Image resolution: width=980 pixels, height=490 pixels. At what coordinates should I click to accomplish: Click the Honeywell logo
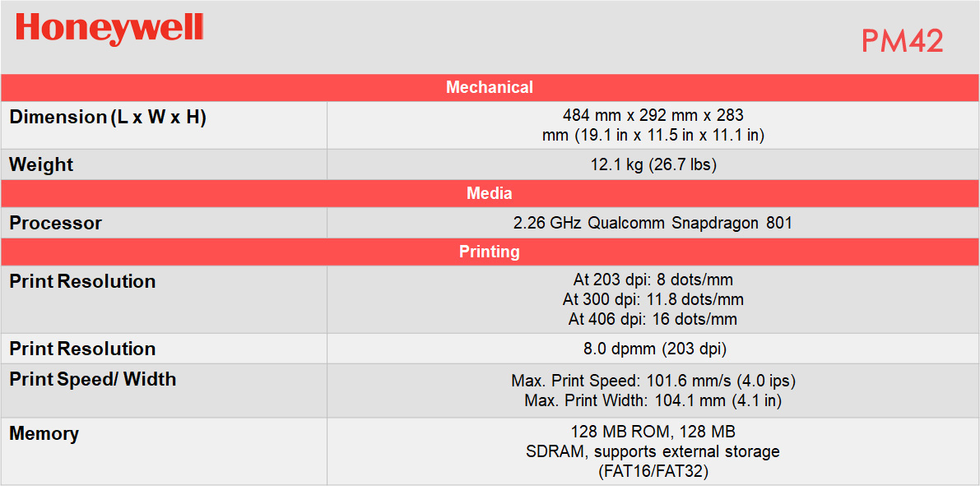pos(109,29)
